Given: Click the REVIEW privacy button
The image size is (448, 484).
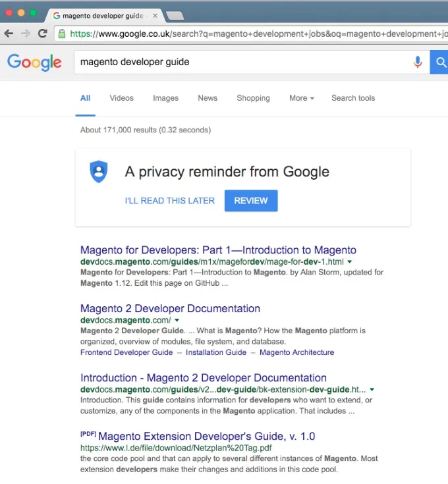Looking at the screenshot, I should pyautogui.click(x=251, y=201).
